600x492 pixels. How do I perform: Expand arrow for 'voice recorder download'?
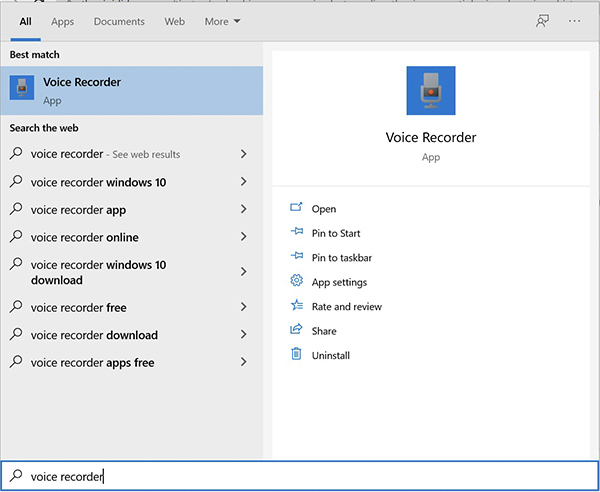(x=243, y=334)
